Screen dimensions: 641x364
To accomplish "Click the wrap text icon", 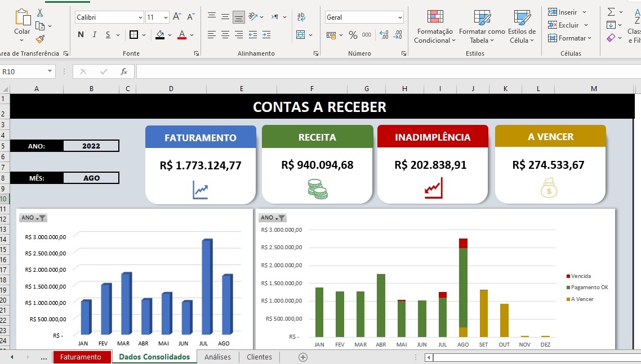I will pos(301,17).
